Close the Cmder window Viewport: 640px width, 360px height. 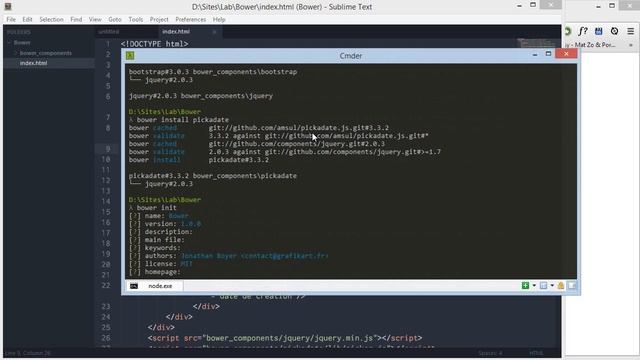566,54
